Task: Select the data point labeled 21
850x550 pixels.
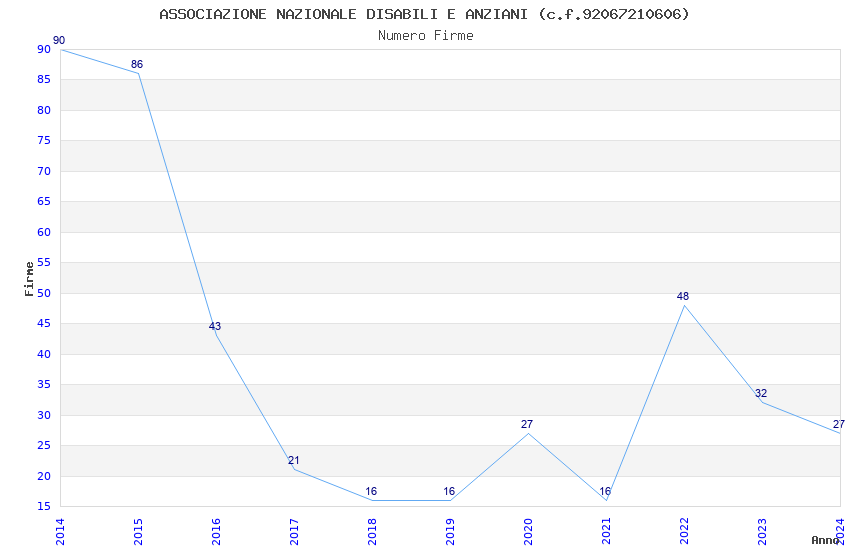Action: click(293, 461)
